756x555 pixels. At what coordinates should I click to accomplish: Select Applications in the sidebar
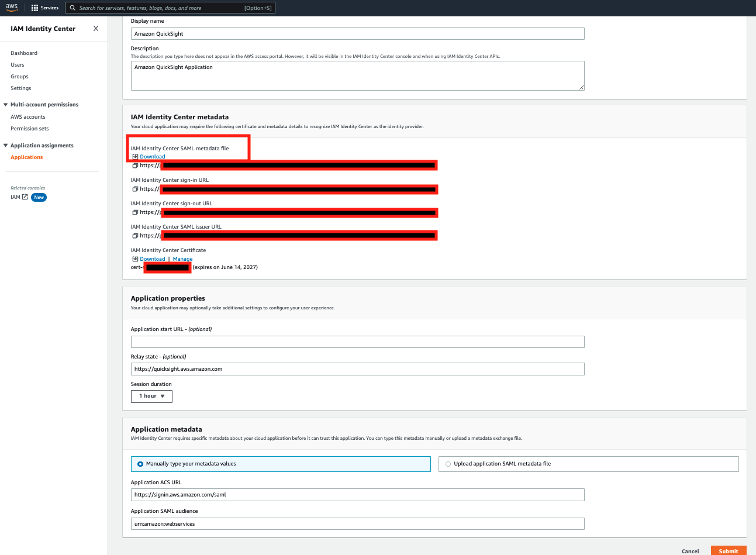point(27,157)
